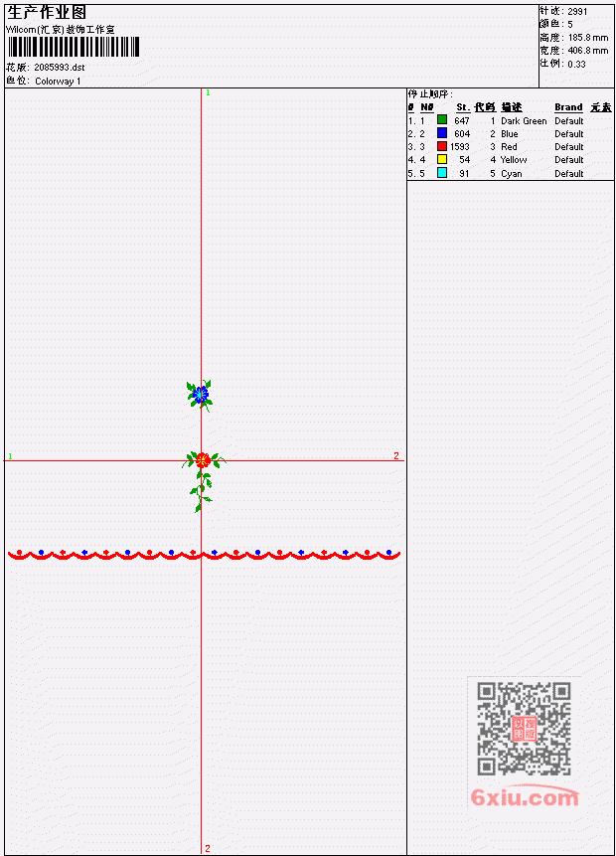Select the Cyan color swatch
Image resolution: width=616 pixels, height=856 pixels.
[x=442, y=173]
